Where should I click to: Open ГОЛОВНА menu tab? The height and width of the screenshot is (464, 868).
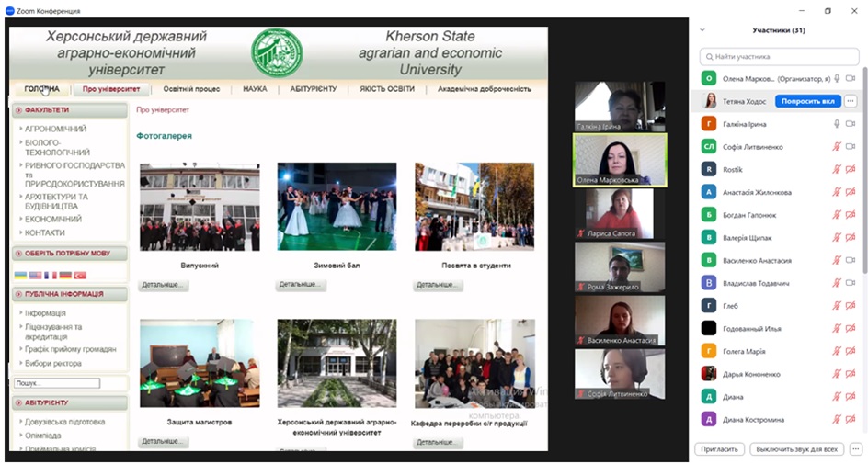41,88
